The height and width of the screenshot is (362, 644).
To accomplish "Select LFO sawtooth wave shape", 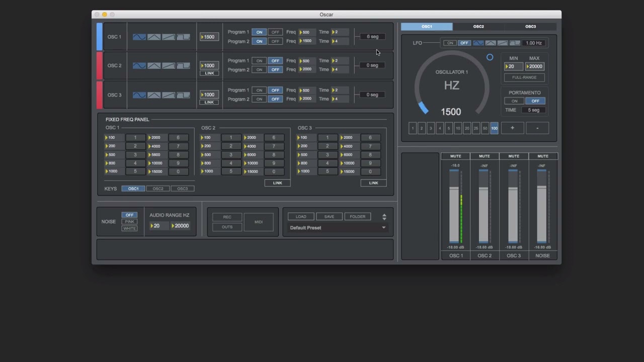I will tap(502, 43).
